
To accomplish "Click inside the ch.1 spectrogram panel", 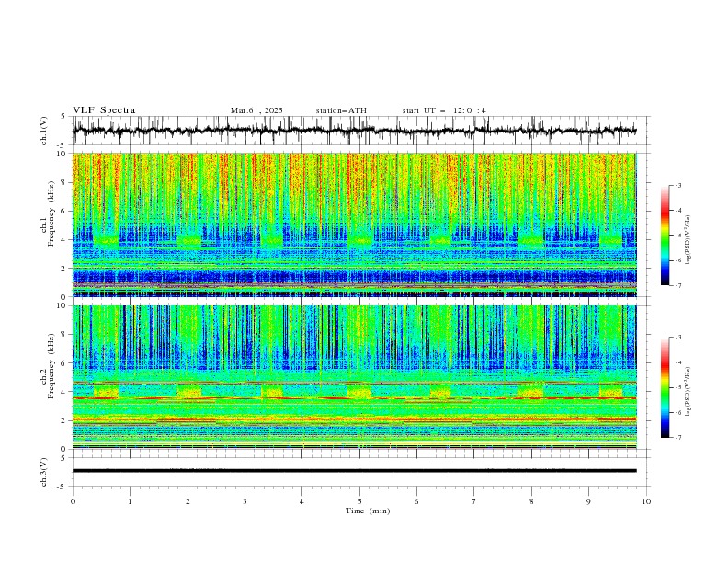I will (x=354, y=224).
